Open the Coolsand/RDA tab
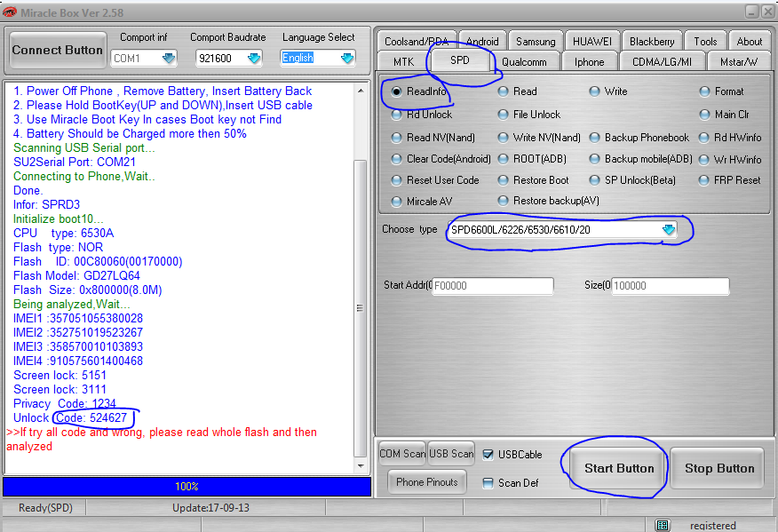778x532 pixels. coord(417,41)
